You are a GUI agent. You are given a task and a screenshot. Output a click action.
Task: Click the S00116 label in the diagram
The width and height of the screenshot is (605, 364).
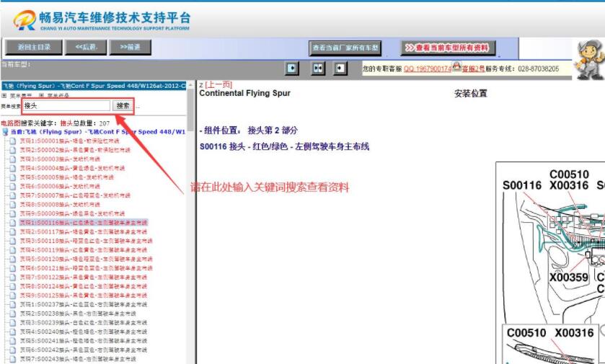[x=521, y=186]
